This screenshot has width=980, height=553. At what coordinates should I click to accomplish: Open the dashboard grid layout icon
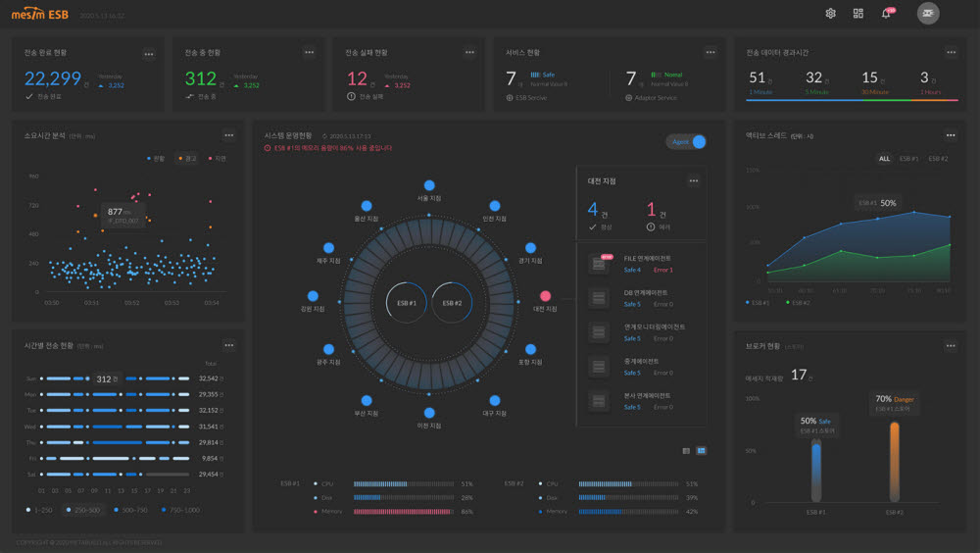pos(858,13)
